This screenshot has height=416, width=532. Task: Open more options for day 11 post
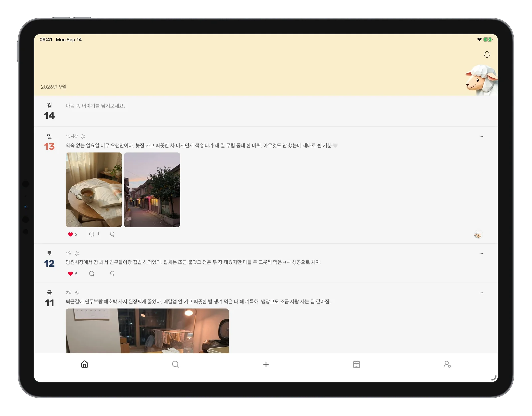click(481, 293)
